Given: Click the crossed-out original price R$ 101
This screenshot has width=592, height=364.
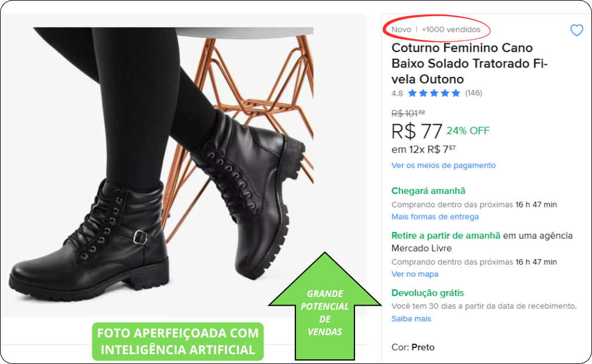Looking at the screenshot, I should pos(408,113).
